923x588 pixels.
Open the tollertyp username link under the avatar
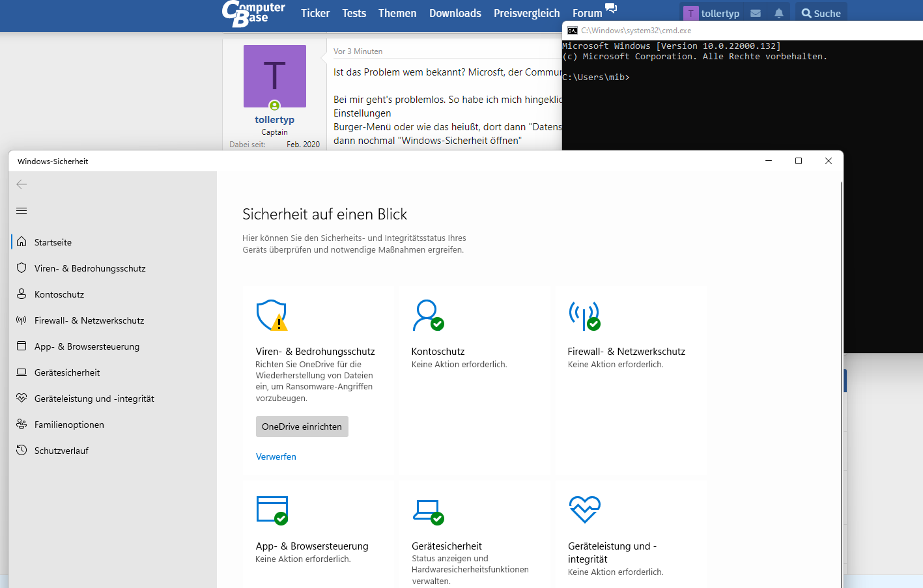[x=275, y=120]
